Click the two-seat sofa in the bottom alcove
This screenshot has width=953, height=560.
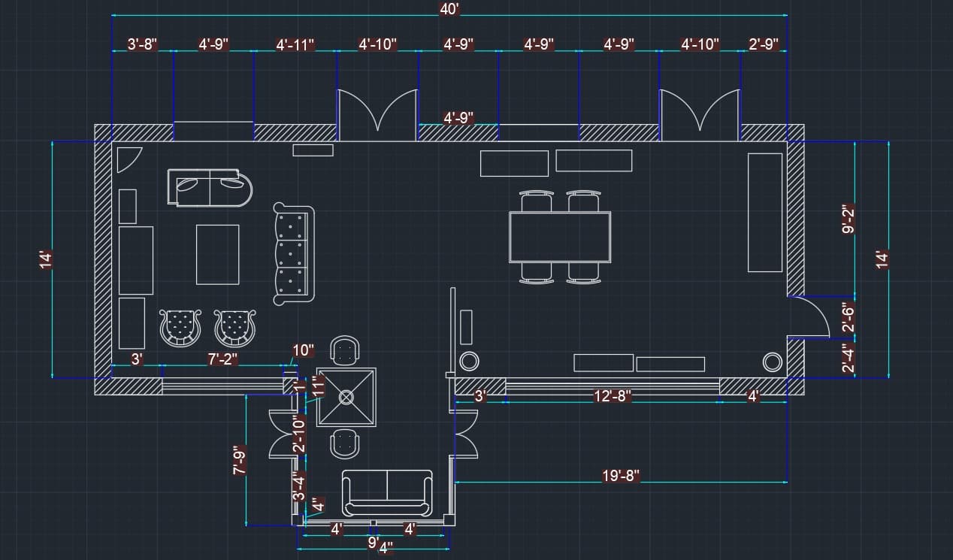[387, 492]
